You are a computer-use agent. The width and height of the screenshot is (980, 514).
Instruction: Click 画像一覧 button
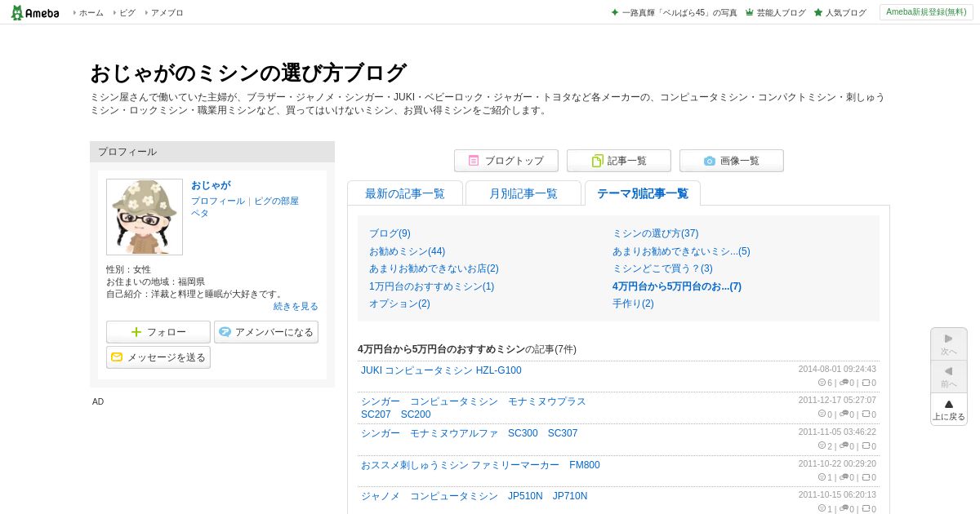click(x=732, y=161)
